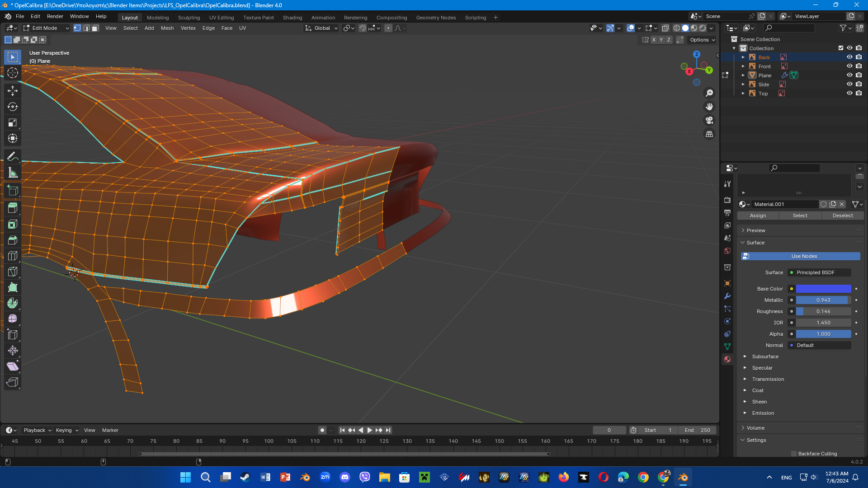This screenshot has width=868, height=488.
Task: Open the Edit Mode dropdown
Action: [x=46, y=28]
